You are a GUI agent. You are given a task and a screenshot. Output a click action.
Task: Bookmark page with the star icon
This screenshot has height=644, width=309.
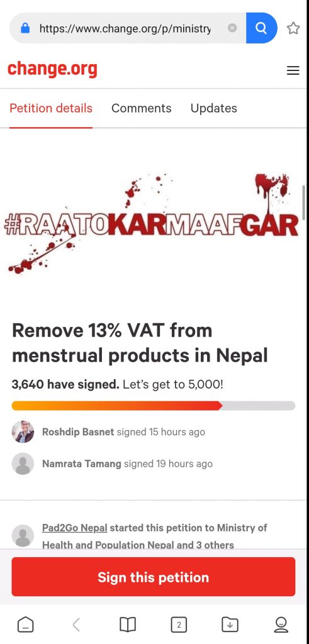pos(293,28)
